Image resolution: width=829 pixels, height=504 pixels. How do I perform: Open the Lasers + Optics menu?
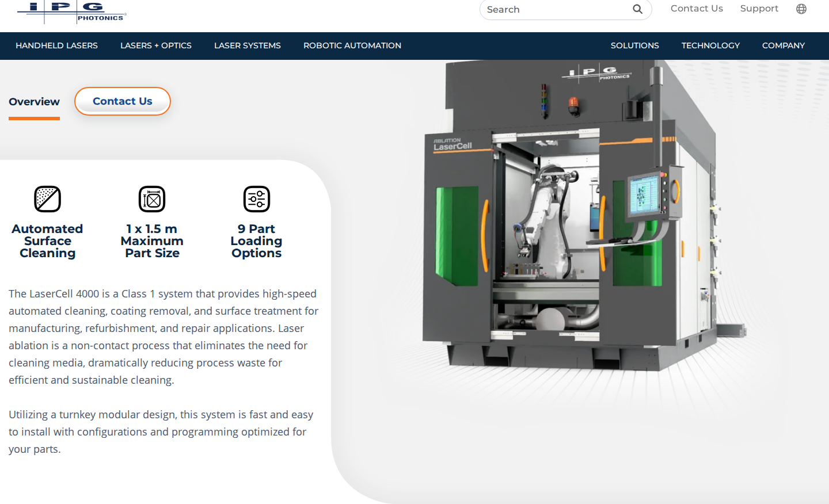coord(156,45)
